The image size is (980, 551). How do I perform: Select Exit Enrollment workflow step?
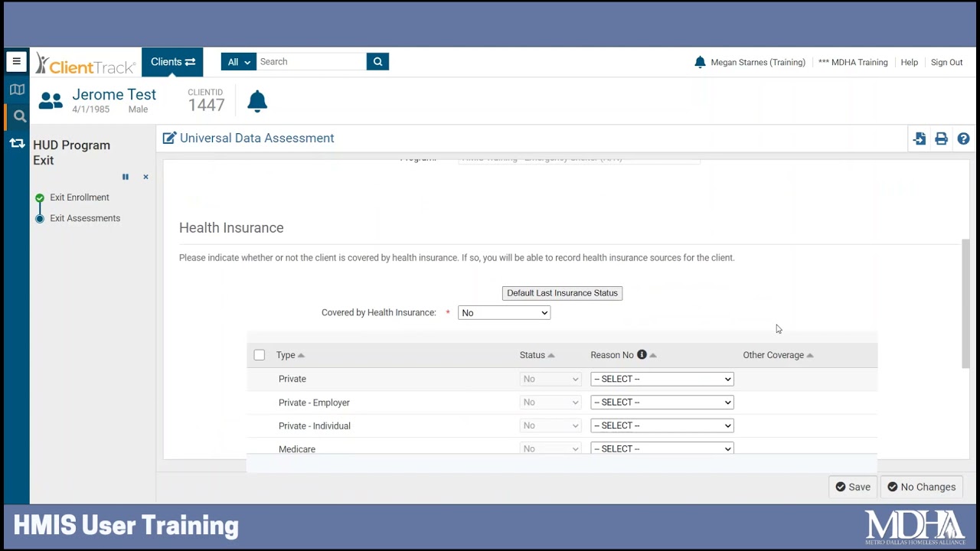(80, 197)
